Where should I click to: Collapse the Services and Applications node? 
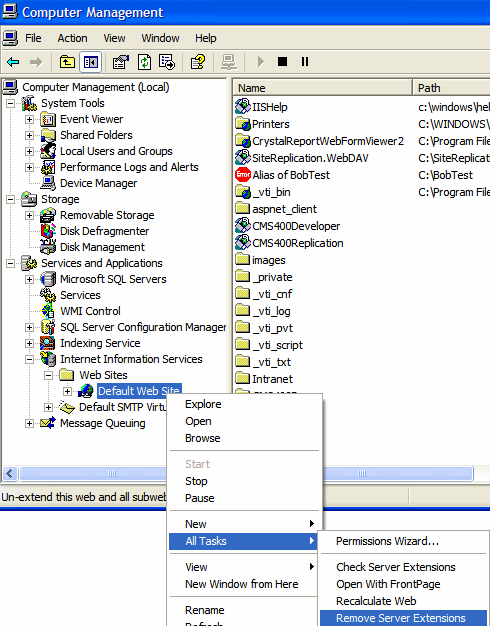(10, 263)
